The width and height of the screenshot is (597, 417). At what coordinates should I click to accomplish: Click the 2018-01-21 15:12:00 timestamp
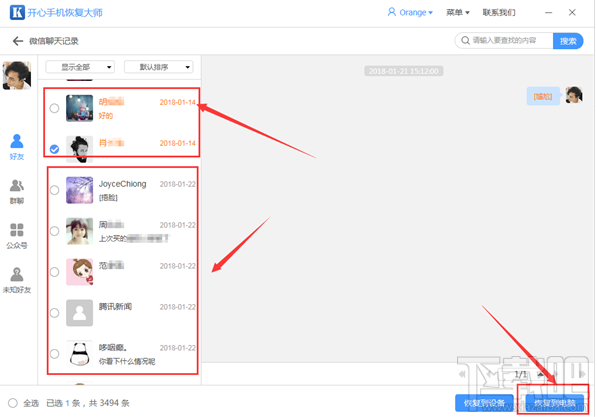[404, 71]
